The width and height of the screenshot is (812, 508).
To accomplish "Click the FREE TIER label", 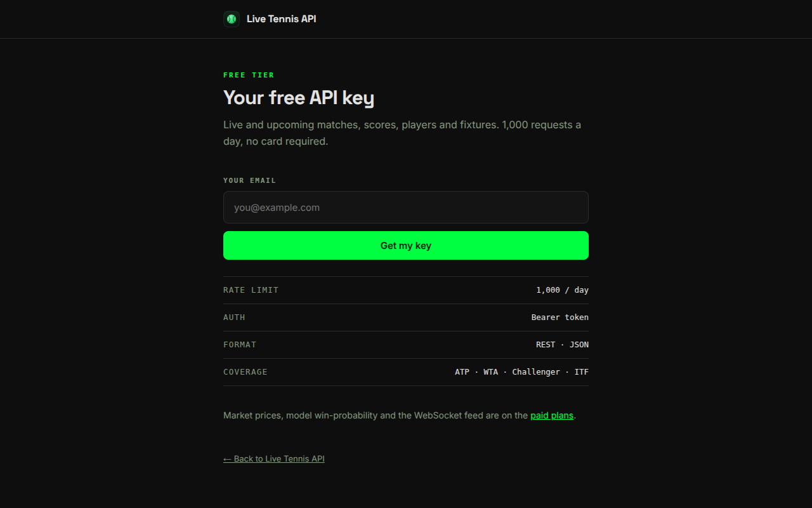I will (249, 75).
